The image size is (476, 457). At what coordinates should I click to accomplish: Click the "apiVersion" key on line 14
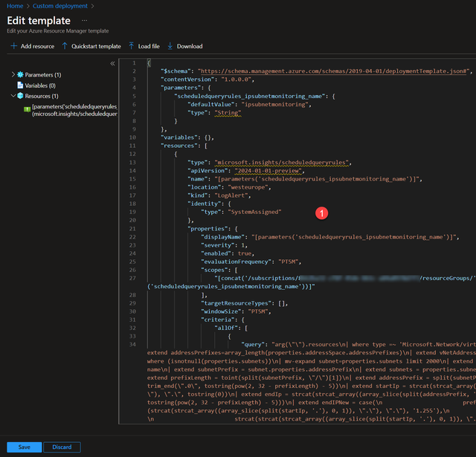[208, 171]
